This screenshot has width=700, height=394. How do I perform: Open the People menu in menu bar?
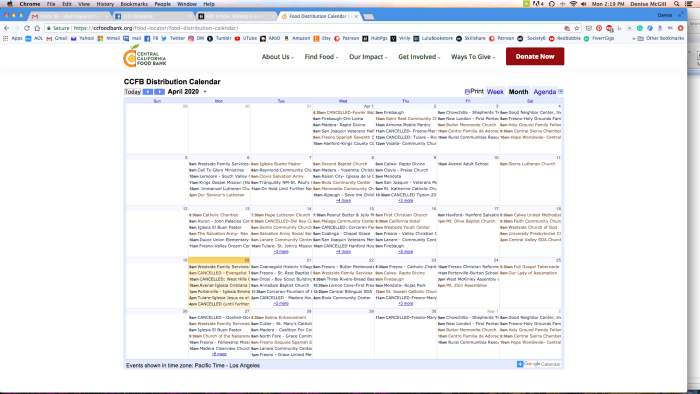pos(162,4)
